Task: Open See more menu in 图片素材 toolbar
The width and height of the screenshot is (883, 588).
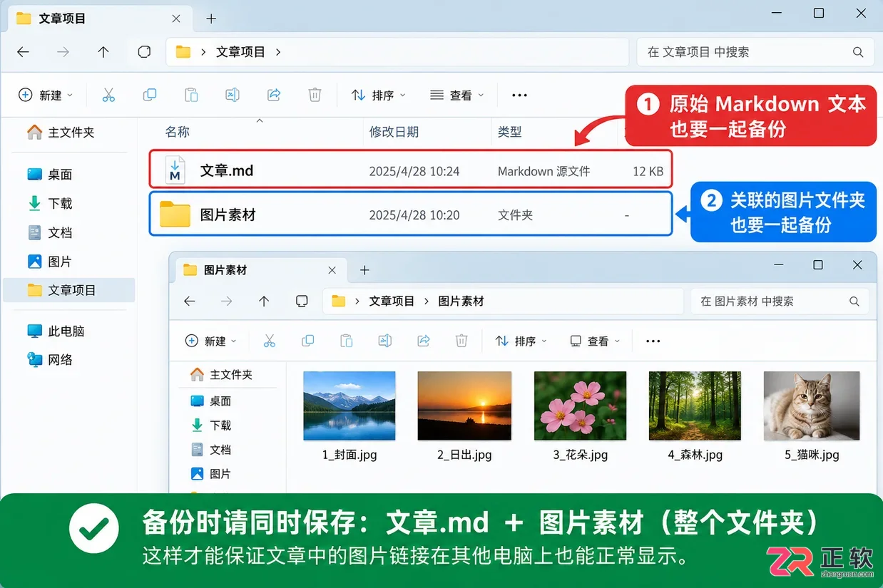Action: (653, 341)
